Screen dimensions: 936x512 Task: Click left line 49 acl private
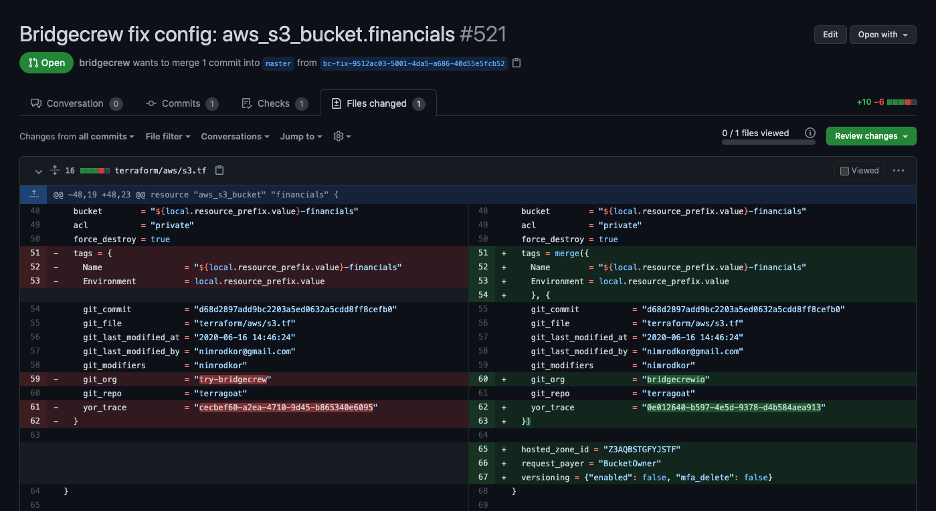click(244, 226)
